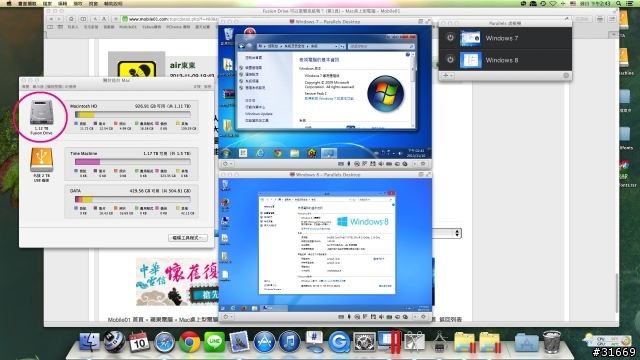Open Calendar in the Dock
The width and height of the screenshot is (640, 360).
[139, 342]
